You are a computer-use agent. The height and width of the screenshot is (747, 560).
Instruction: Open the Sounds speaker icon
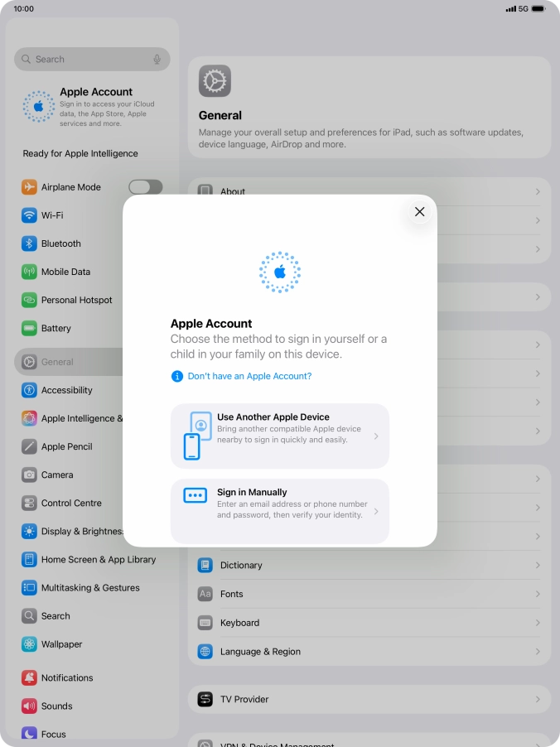pos(30,706)
